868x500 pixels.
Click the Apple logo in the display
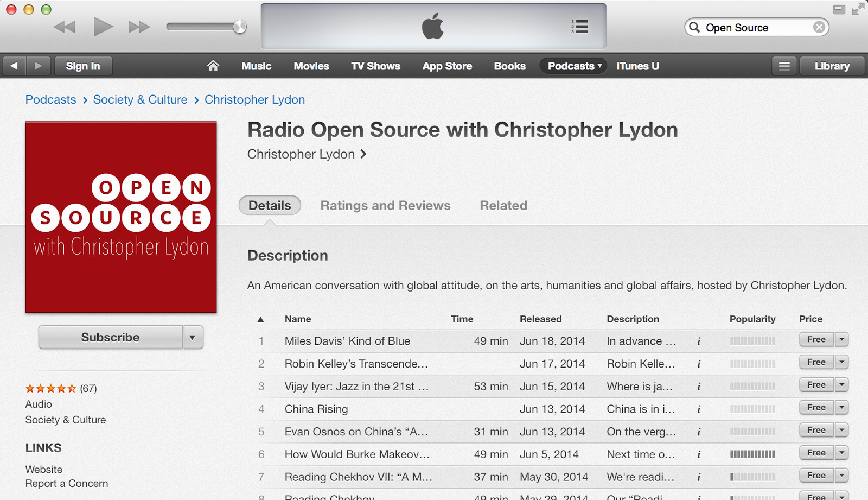(x=433, y=27)
